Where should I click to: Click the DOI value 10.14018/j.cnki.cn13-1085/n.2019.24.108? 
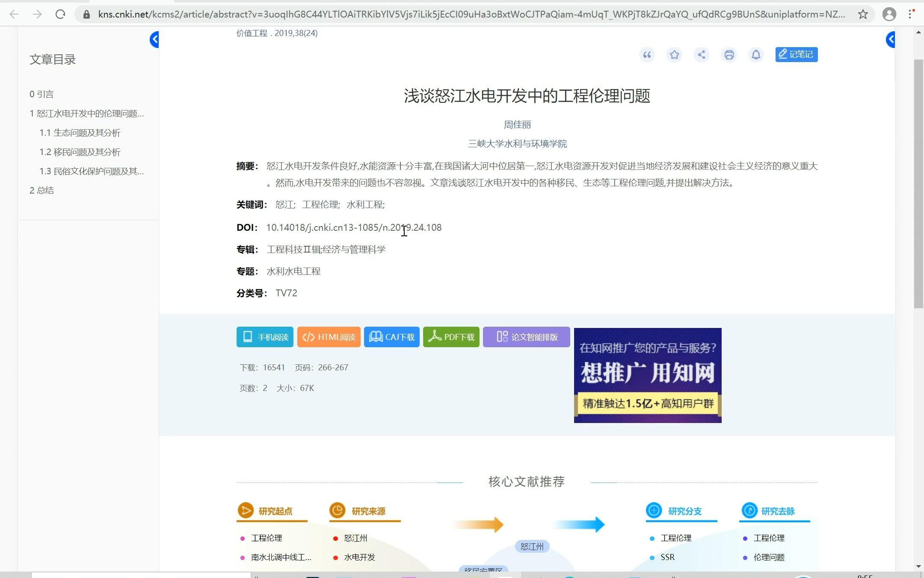pyautogui.click(x=354, y=227)
